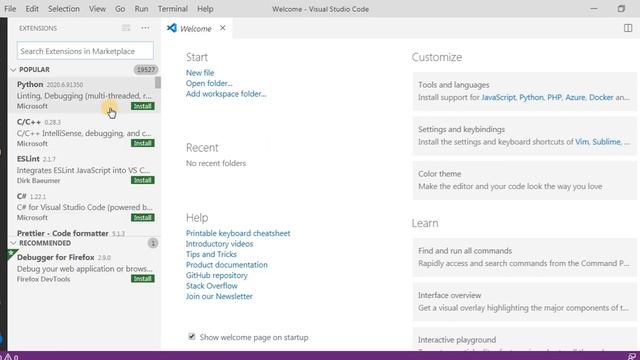Viewport: 640px width, 360px height.
Task: Open the Go menu
Action: 120,9
